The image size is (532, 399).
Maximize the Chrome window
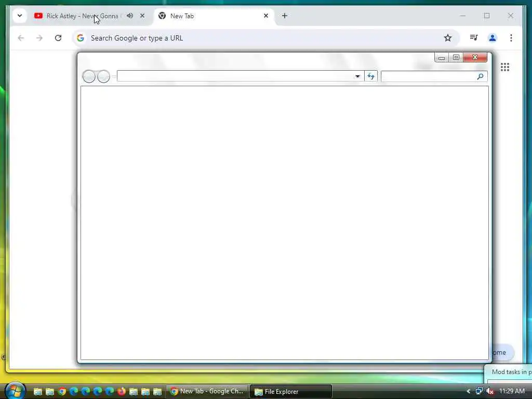tap(487, 16)
